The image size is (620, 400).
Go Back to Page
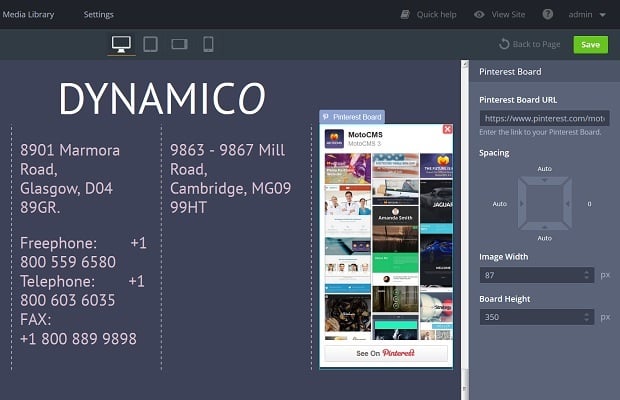530,45
